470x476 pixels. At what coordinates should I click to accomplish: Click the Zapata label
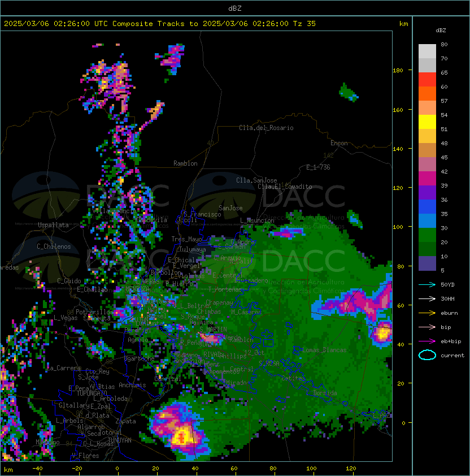point(125,421)
